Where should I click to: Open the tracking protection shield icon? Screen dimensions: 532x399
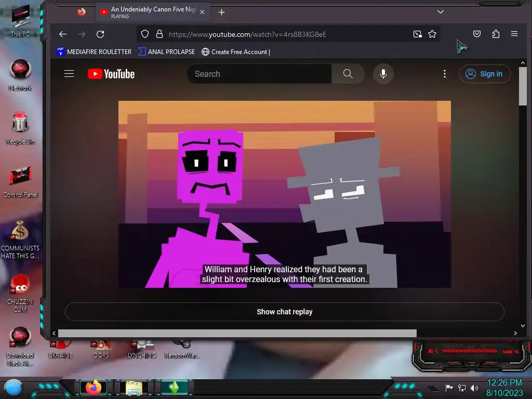tap(145, 34)
